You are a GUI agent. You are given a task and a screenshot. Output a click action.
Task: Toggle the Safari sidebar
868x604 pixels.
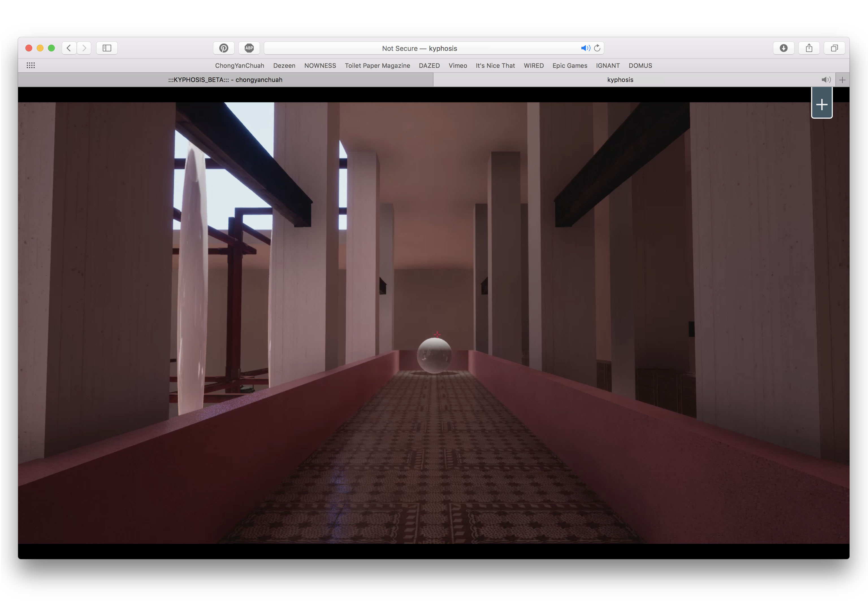107,48
